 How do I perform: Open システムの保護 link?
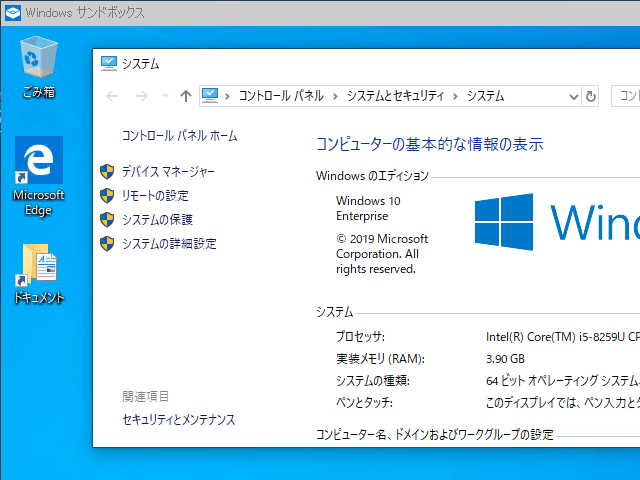point(157,220)
